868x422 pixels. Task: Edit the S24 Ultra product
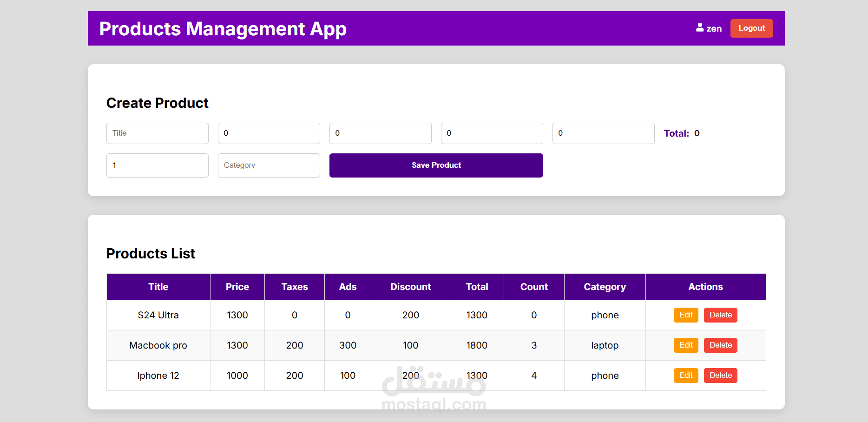[x=686, y=315]
